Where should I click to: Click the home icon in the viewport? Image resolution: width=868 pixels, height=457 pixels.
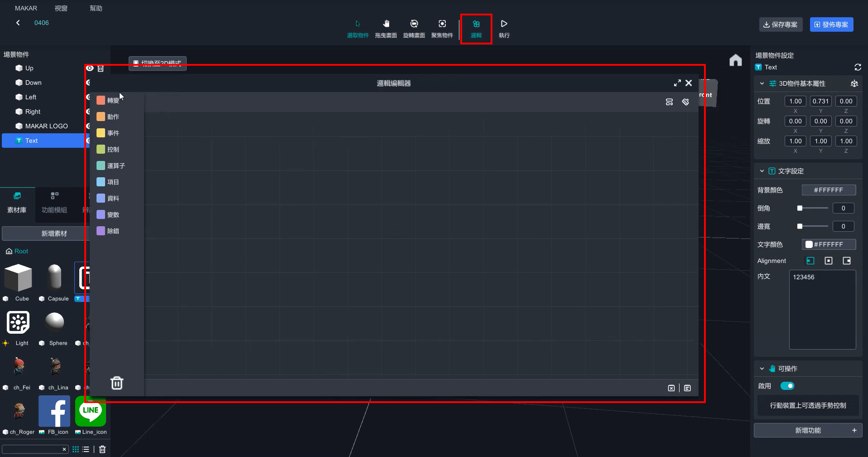click(x=736, y=60)
